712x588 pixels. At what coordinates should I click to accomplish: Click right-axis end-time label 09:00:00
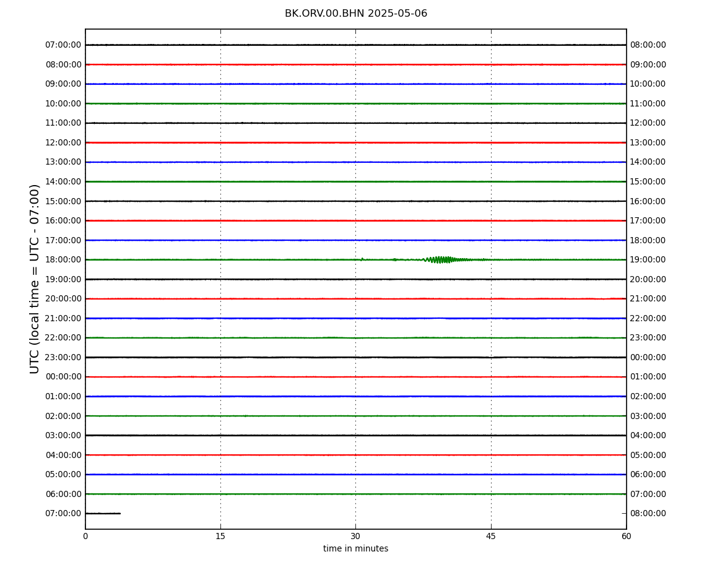click(x=648, y=64)
